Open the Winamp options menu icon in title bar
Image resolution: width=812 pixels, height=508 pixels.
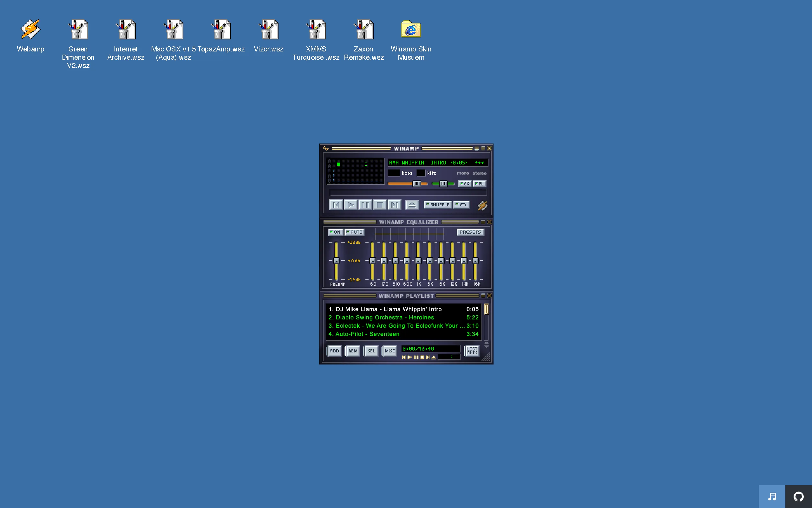point(325,148)
